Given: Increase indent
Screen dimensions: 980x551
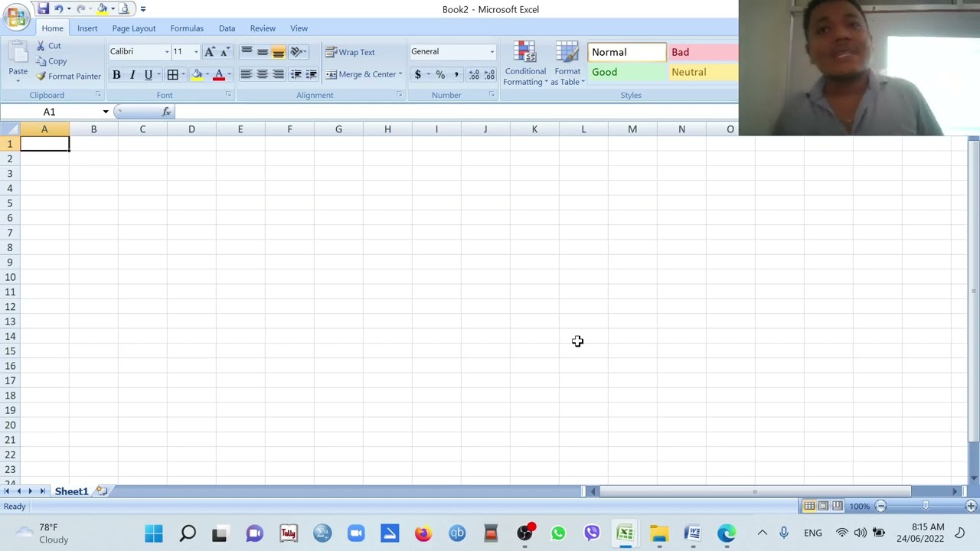Looking at the screenshot, I should click(311, 74).
